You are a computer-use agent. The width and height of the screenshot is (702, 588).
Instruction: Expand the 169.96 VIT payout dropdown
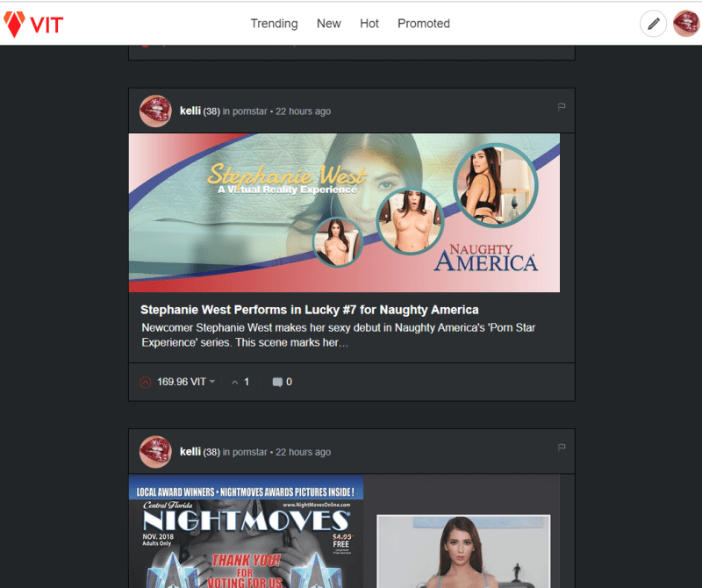(x=186, y=382)
